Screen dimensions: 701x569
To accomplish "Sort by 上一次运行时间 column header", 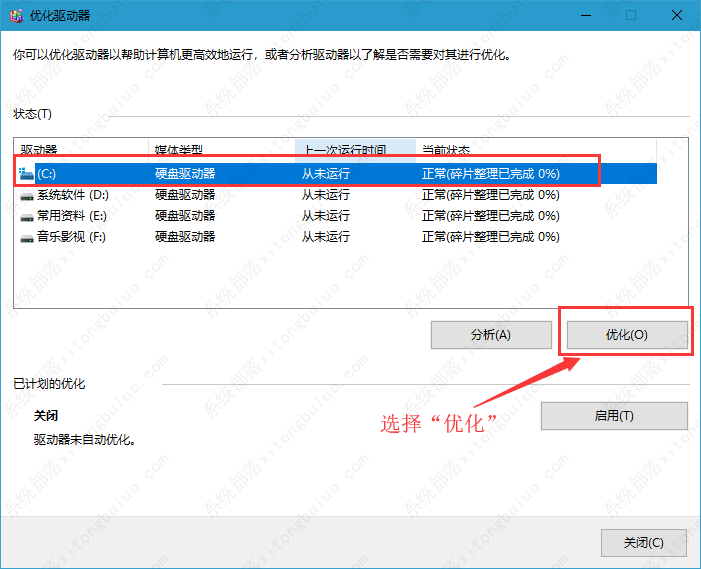I will [x=355, y=148].
